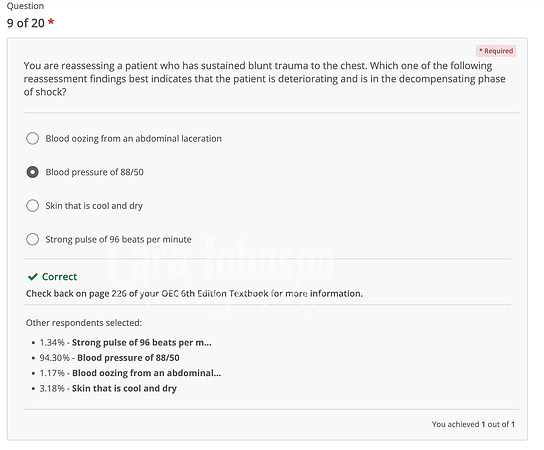544x450 pixels.
Task: Click the 1.34% Strong pulse result row
Action: pyautogui.click(x=125, y=343)
